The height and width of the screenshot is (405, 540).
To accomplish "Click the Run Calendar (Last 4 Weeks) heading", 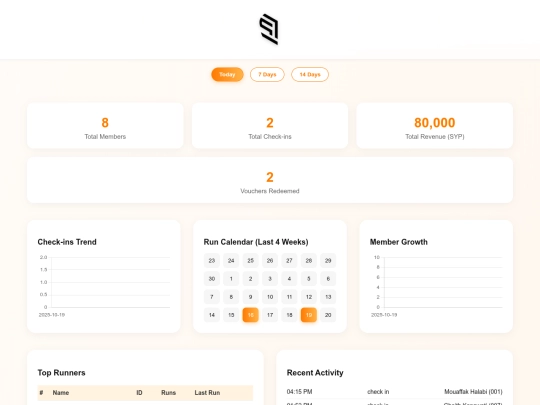I will point(256,242).
